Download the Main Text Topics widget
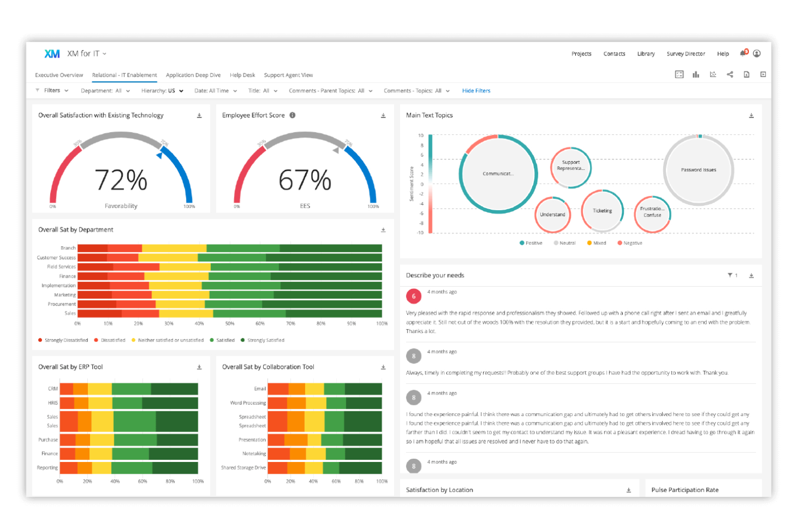 point(751,115)
